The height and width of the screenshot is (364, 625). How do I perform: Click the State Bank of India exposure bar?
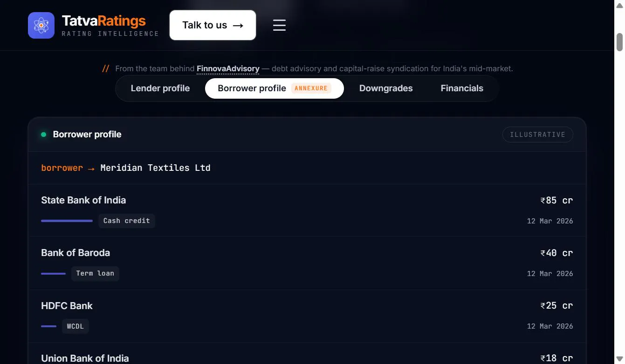tap(67, 221)
